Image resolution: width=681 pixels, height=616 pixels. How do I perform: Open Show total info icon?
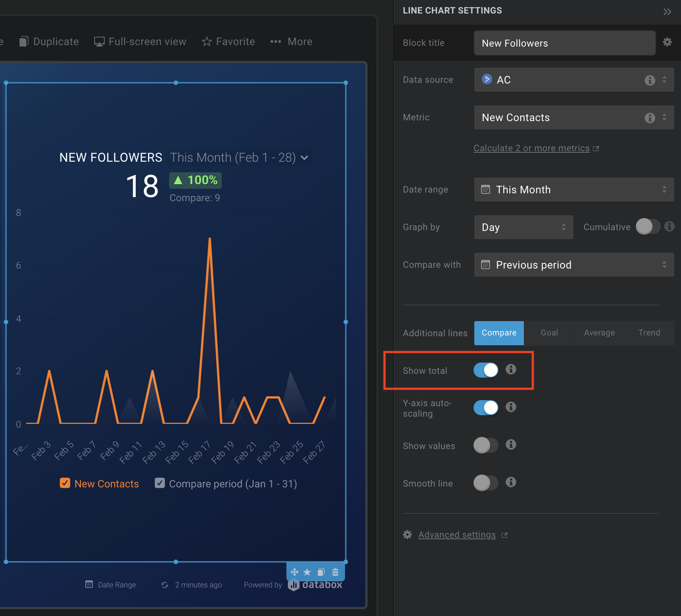511,369
